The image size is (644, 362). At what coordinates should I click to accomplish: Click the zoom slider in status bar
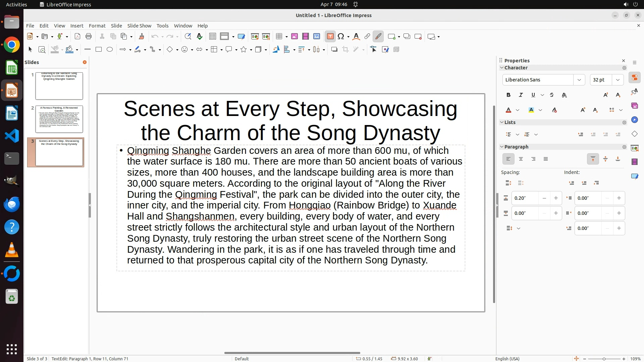pos(604,359)
